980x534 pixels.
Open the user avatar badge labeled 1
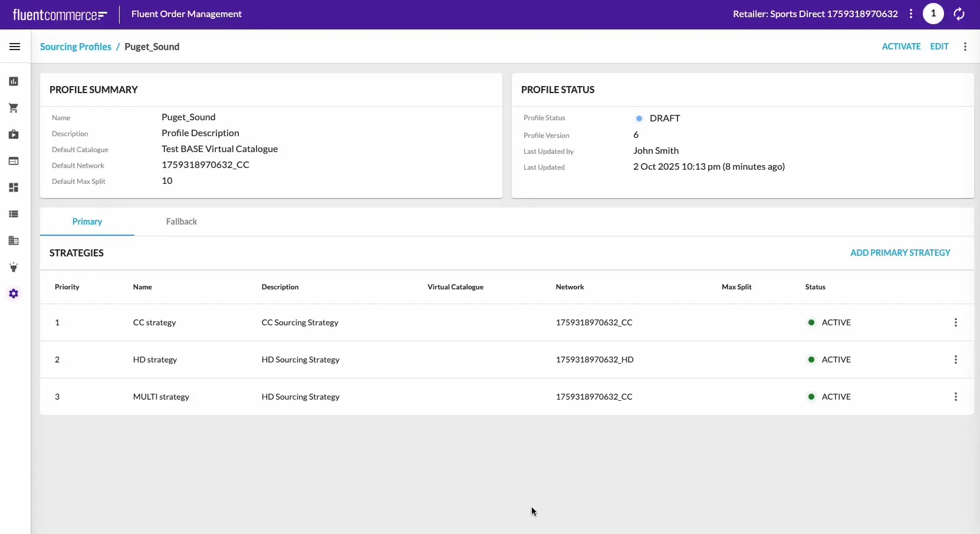point(933,14)
